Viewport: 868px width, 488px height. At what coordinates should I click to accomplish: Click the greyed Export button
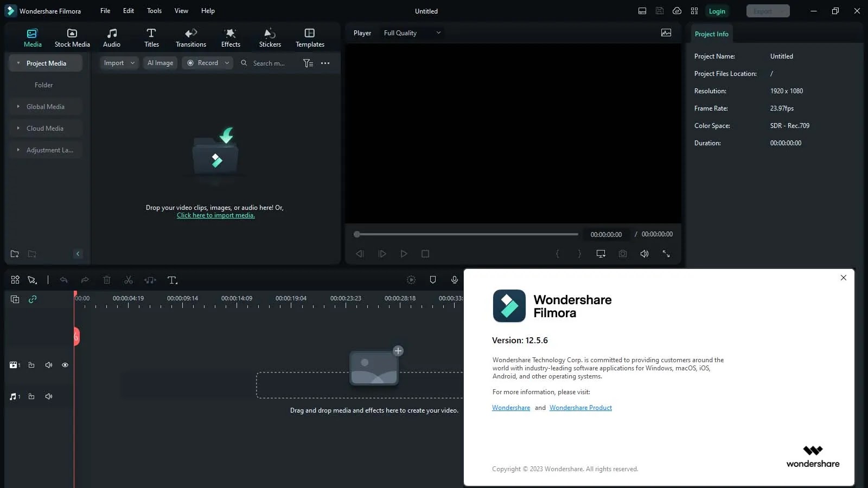(768, 11)
